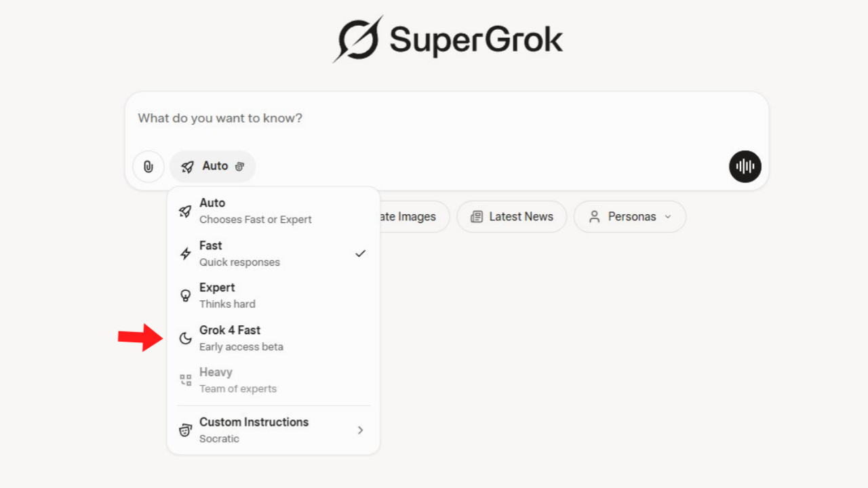868x488 pixels.
Task: Click the moon icon for Grok 4 Fast
Action: pyautogui.click(x=185, y=338)
